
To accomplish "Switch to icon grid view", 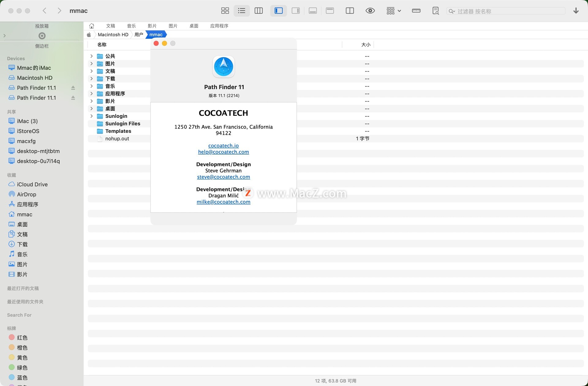I will pos(225,11).
